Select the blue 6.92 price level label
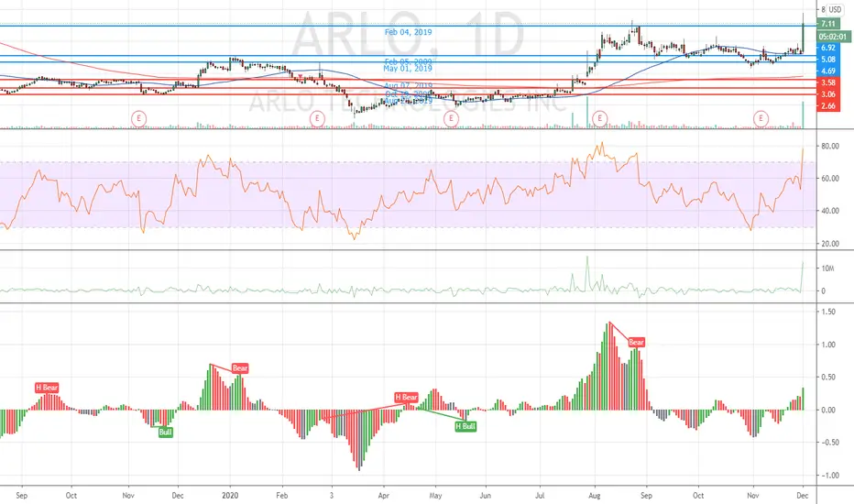 (x=828, y=48)
